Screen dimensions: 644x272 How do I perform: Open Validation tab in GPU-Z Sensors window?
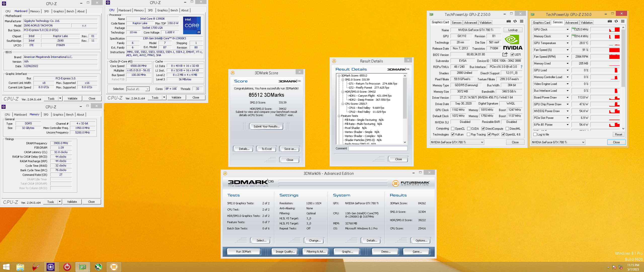(586, 22)
